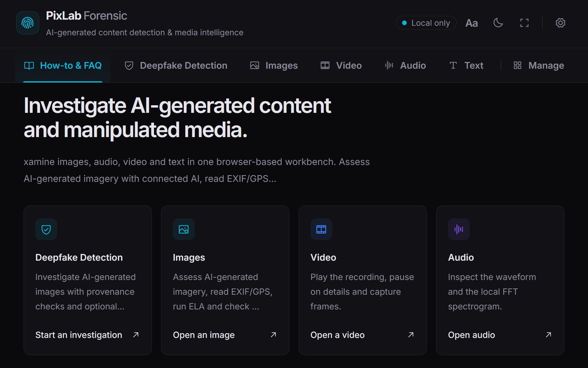Click the arrow beside Open an image
The width and height of the screenshot is (588, 368).
pos(273,335)
